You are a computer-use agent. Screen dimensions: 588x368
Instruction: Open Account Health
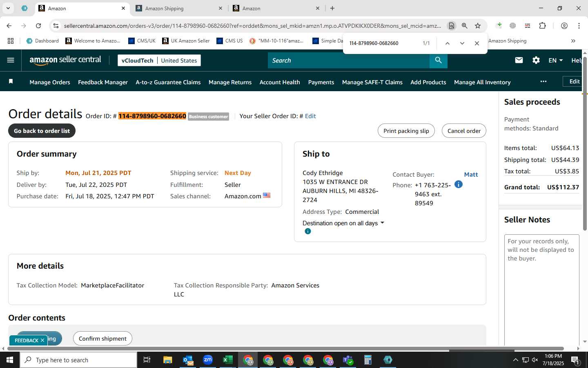pos(280,82)
